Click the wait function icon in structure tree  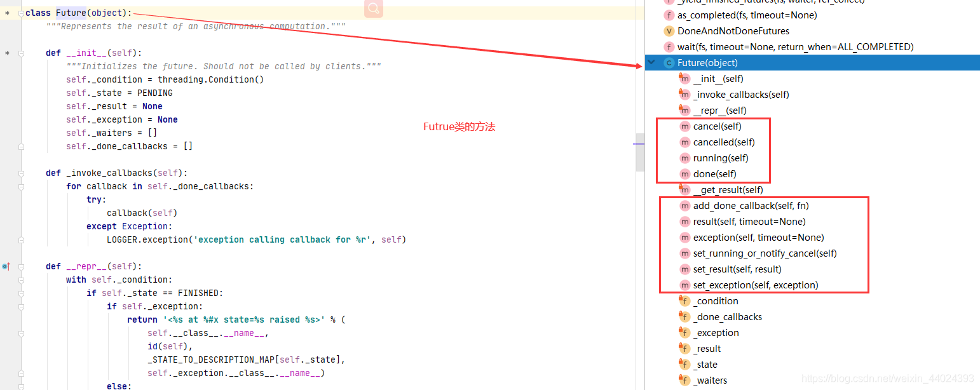coord(669,47)
